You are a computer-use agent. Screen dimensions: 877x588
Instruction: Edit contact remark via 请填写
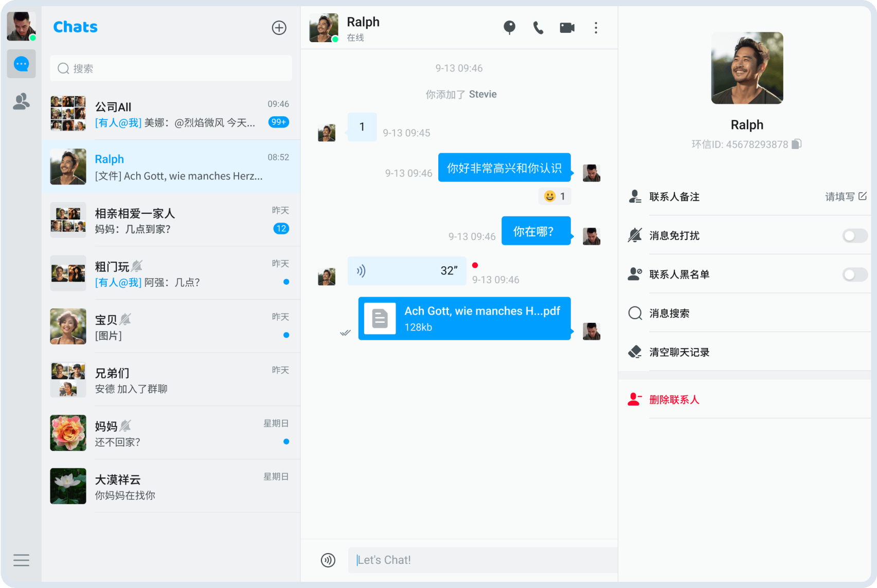point(846,197)
